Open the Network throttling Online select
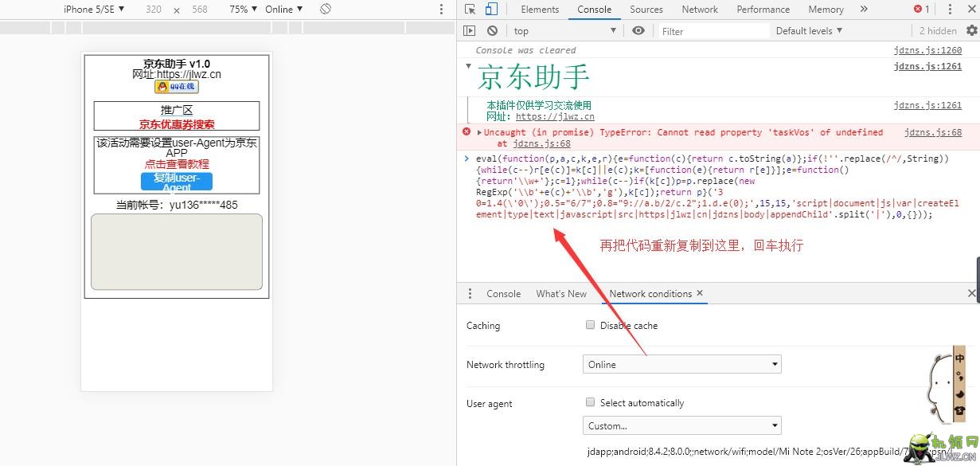 (682, 364)
